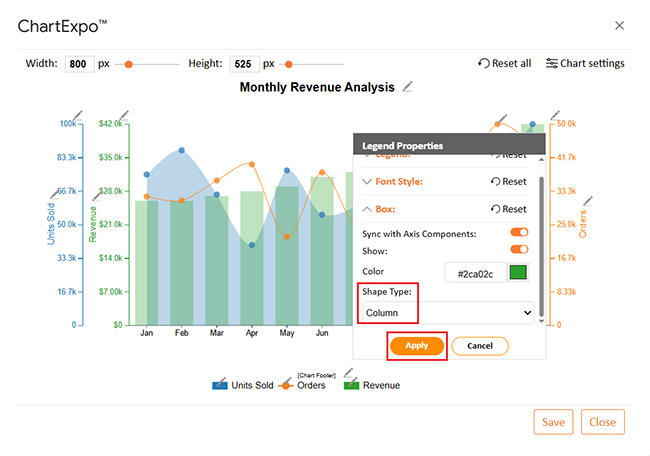
Task: Click edit pencil next to Orders axis label
Action: pyautogui.click(x=588, y=201)
